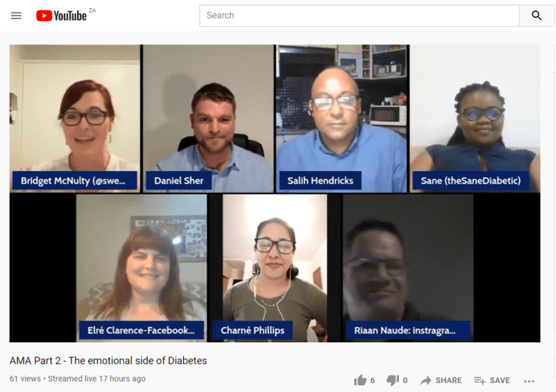Screen dimensions: 556x392
Task: Click Bridget McNulty's video tile
Action: pyautogui.click(x=75, y=119)
